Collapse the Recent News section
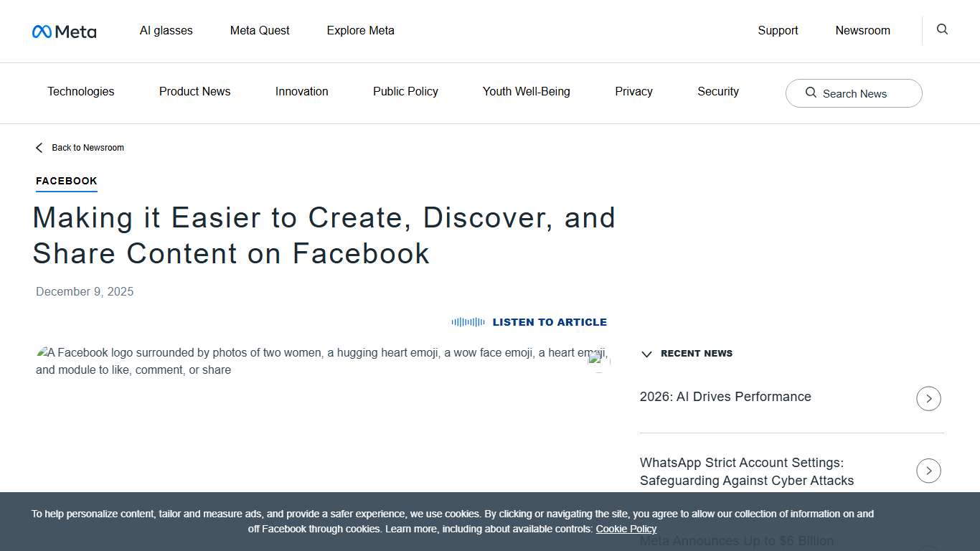The height and width of the screenshot is (551, 980). click(646, 354)
